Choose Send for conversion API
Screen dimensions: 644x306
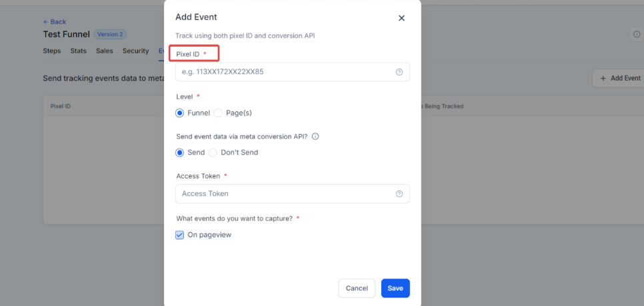(179, 153)
